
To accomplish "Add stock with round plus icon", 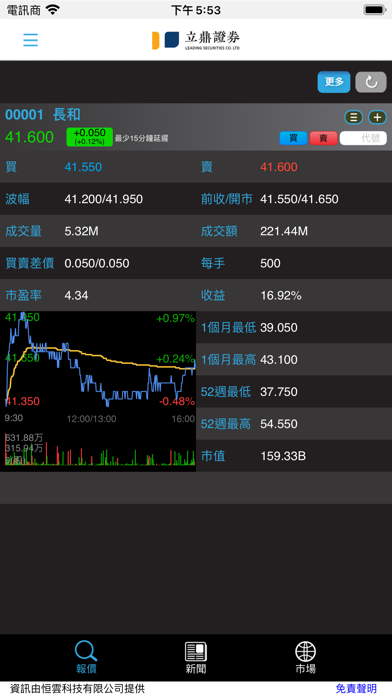I will [377, 118].
